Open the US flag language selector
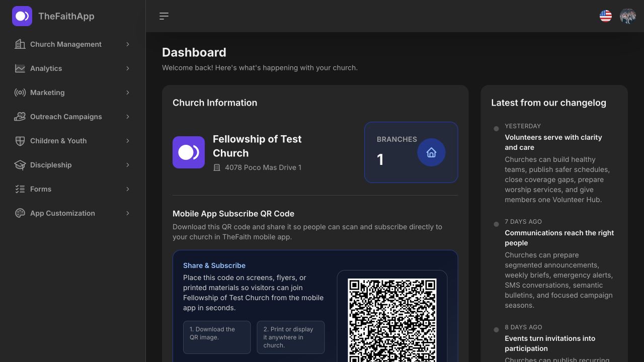This screenshot has height=362, width=644. tap(606, 16)
